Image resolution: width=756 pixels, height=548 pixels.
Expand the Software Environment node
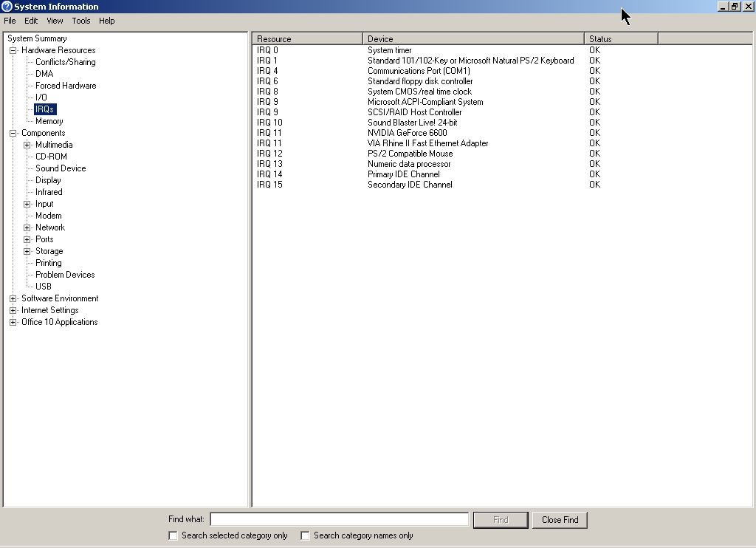tap(13, 298)
